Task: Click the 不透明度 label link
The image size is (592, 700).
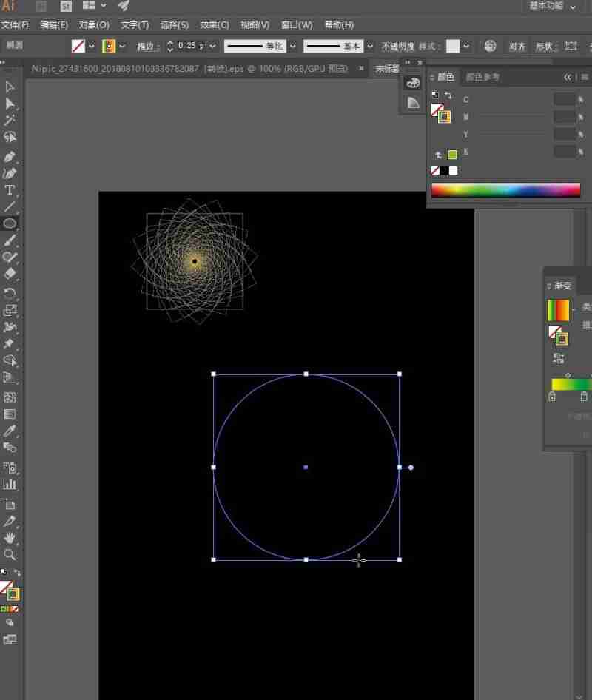Action: point(397,46)
